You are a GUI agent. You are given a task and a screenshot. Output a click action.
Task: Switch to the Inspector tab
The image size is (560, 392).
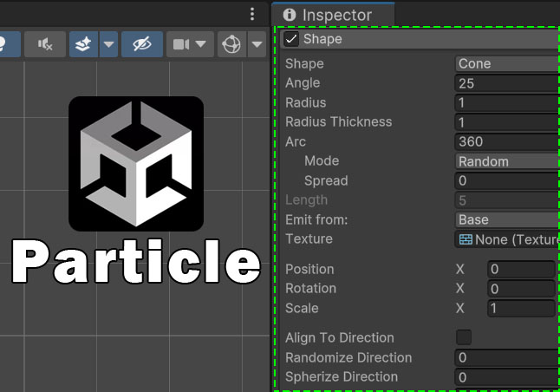tap(333, 15)
